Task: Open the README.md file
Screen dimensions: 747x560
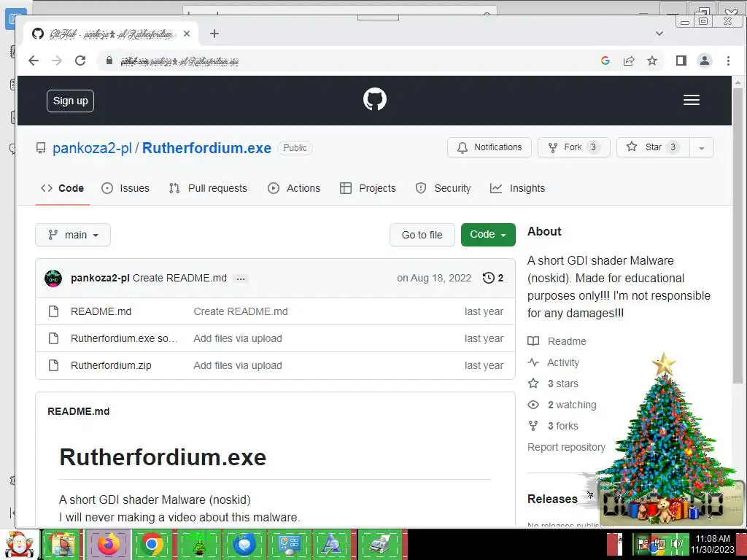Action: (x=101, y=311)
